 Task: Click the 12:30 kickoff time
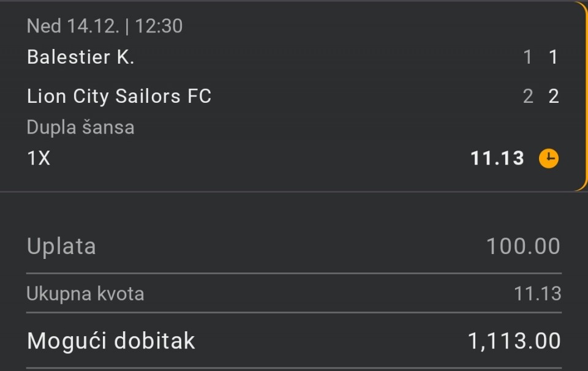[x=159, y=26]
